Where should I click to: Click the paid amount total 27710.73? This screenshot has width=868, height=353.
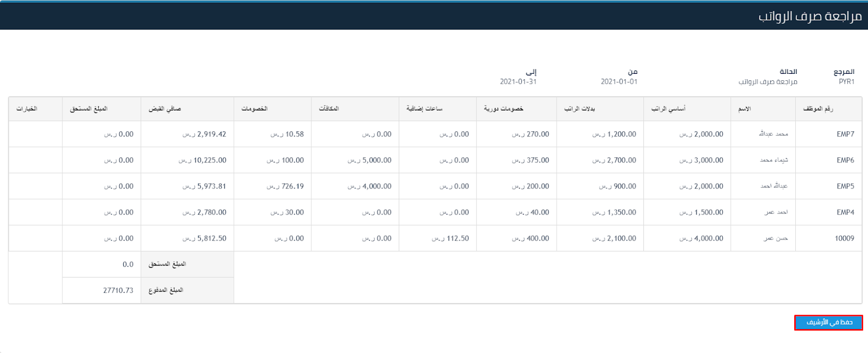click(118, 291)
